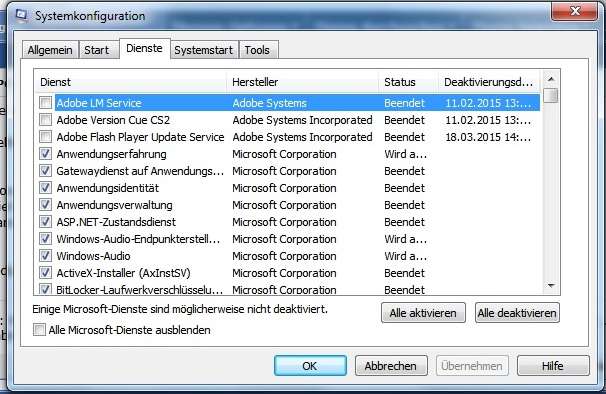This screenshot has width=606, height=394.
Task: Sort list by Status column header
Action: (409, 82)
